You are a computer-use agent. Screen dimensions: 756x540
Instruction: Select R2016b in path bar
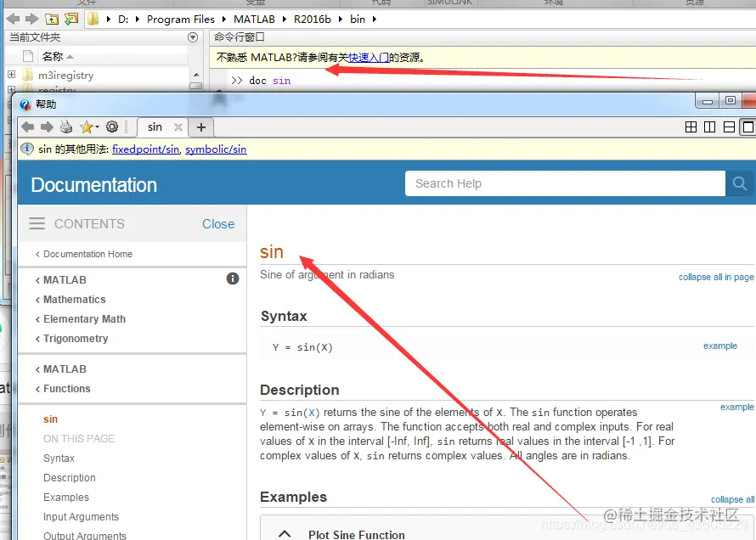[x=312, y=20]
